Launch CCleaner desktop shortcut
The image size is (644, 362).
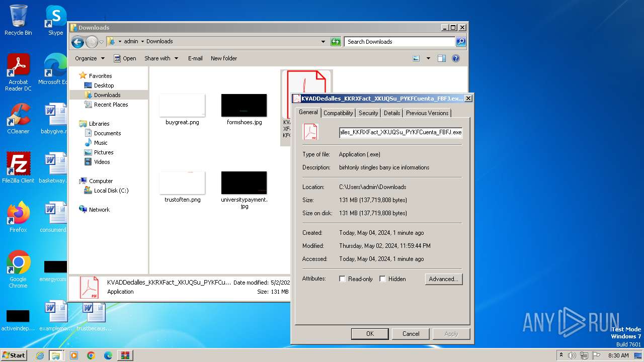(x=18, y=119)
